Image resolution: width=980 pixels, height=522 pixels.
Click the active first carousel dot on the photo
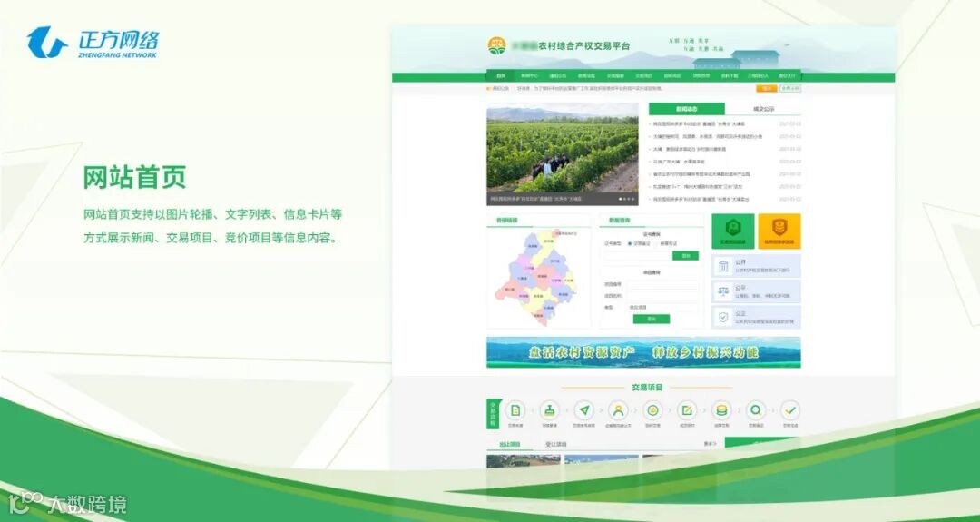(x=620, y=200)
